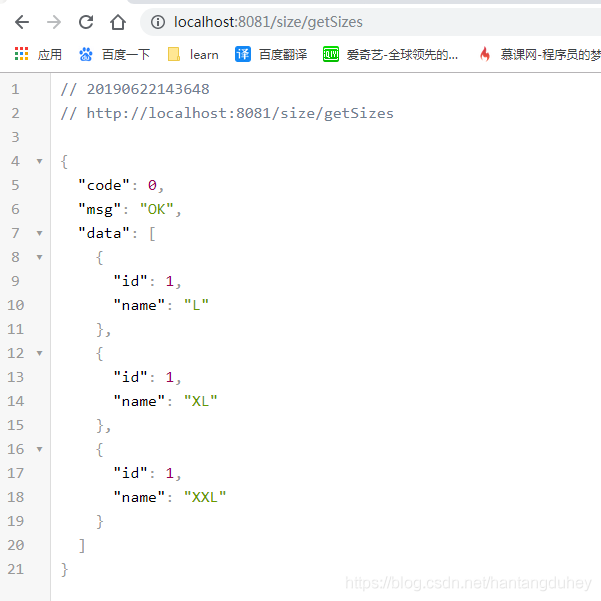Screen dimensions: 601x601
Task: Open the 百度一下 bookmark
Action: [126, 55]
